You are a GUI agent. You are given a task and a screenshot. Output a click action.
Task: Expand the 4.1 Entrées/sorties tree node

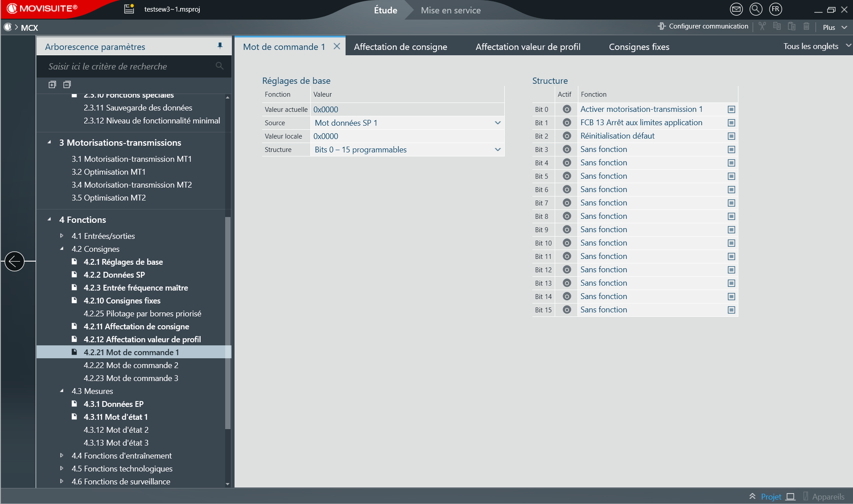coord(62,236)
